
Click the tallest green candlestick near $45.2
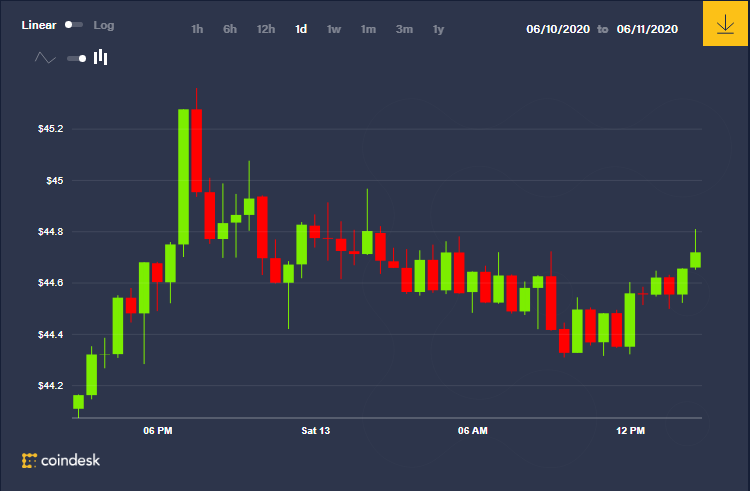(184, 177)
